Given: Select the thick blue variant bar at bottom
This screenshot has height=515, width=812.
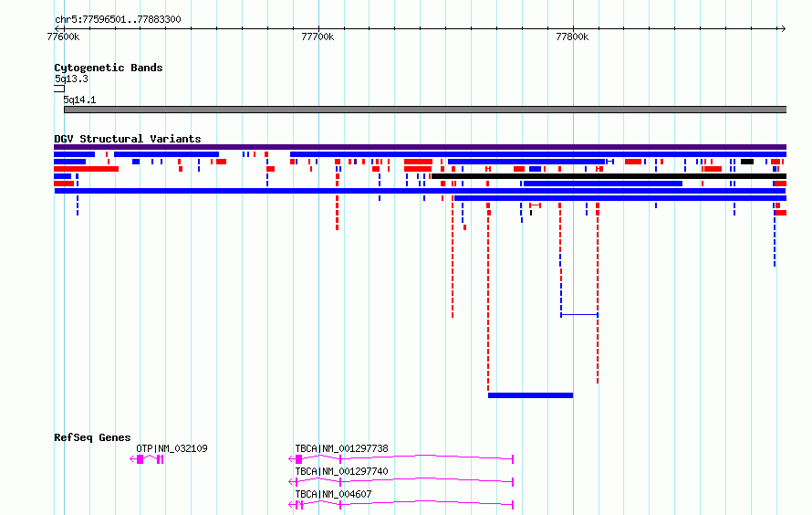Looking at the screenshot, I should click(x=530, y=395).
